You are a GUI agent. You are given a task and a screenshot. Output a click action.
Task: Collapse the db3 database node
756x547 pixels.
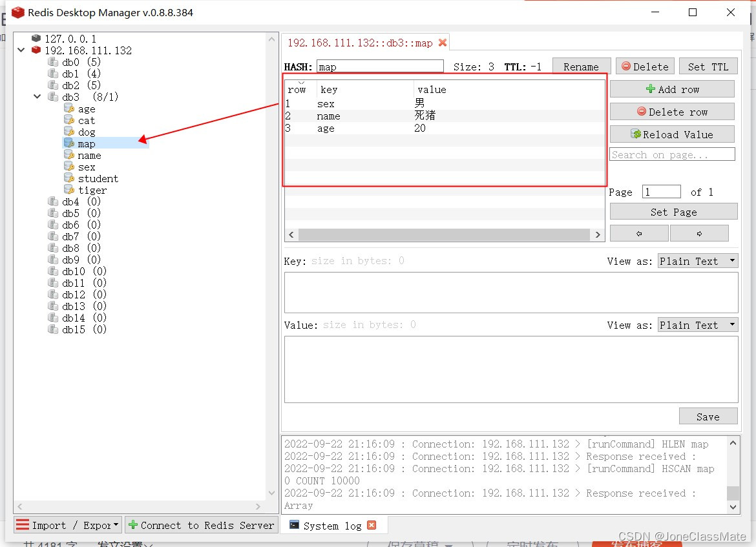pyautogui.click(x=37, y=96)
